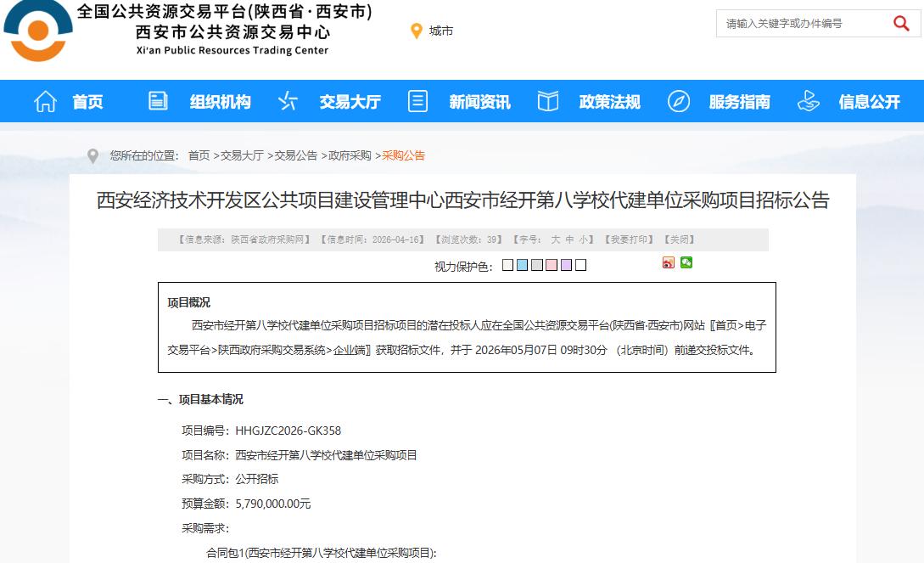Share the article to Sina Weibo

(669, 263)
